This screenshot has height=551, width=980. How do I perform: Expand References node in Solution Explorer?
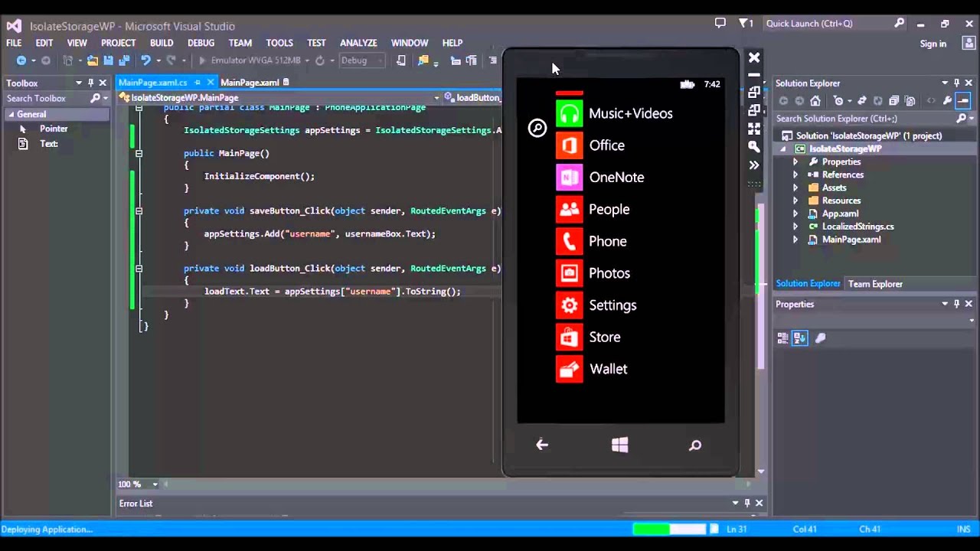[x=795, y=174]
